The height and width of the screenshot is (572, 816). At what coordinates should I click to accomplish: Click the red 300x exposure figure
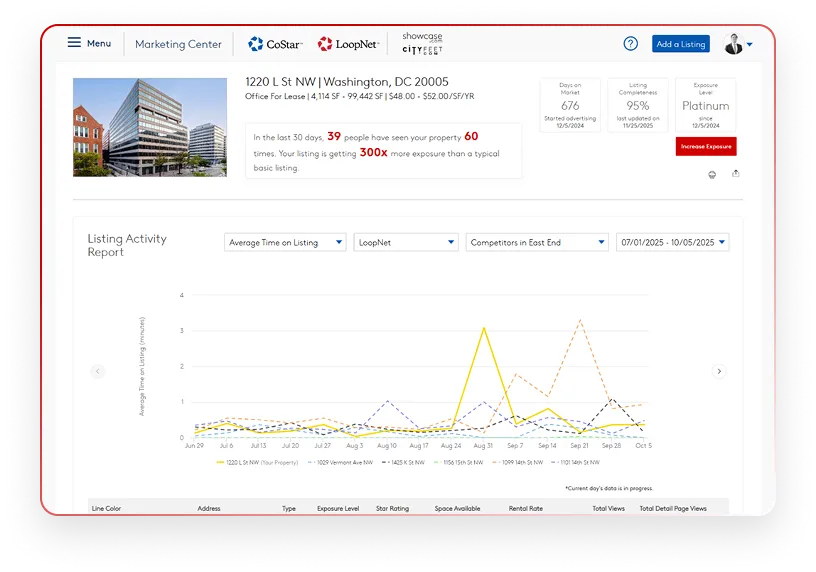(x=374, y=152)
